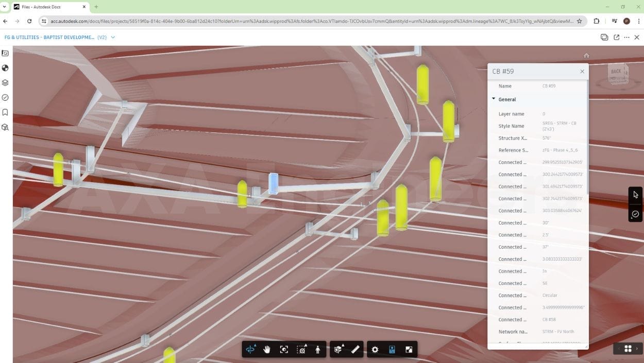Select the Orbit tool in viewer toolbar
Viewport: 644px width, 363px height.
(250, 350)
